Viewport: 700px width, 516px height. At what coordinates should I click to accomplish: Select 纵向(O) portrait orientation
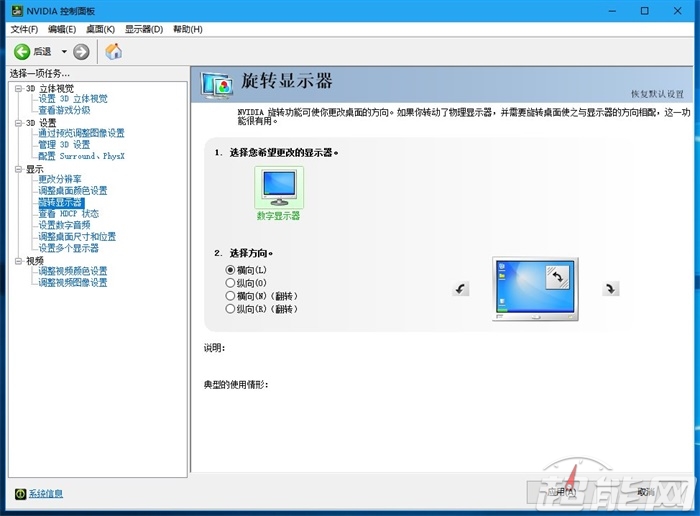(230, 283)
